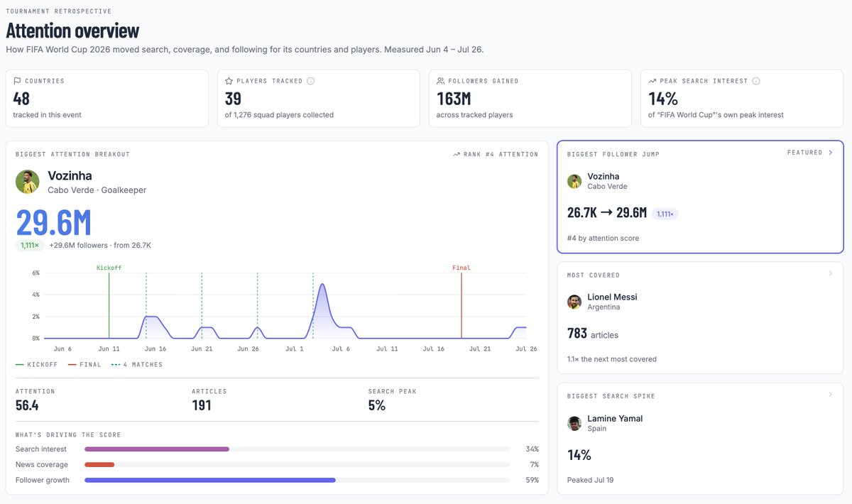The image size is (852, 504).
Task: Click '1.1× the next most covered' text
Action: point(612,358)
